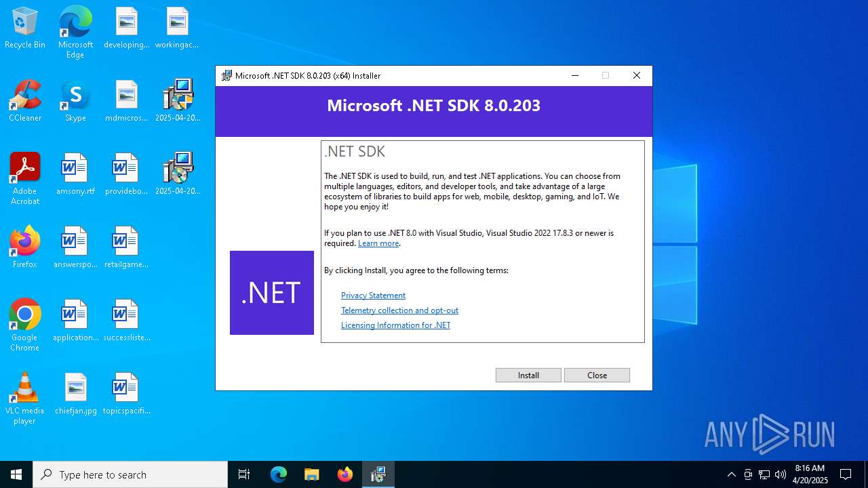Select the application... Word document icon

point(75,321)
